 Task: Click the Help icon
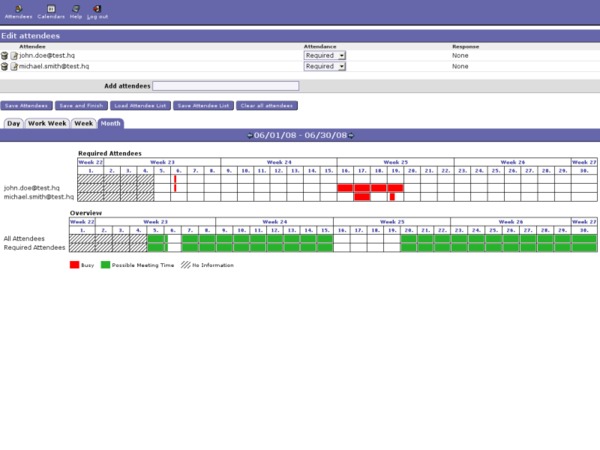click(x=76, y=10)
